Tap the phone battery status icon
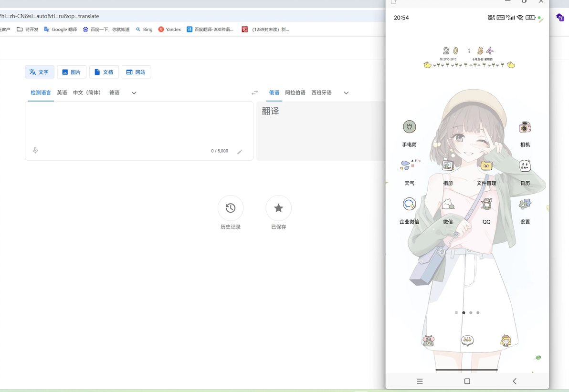Image resolution: width=569 pixels, height=392 pixels. pyautogui.click(x=530, y=17)
